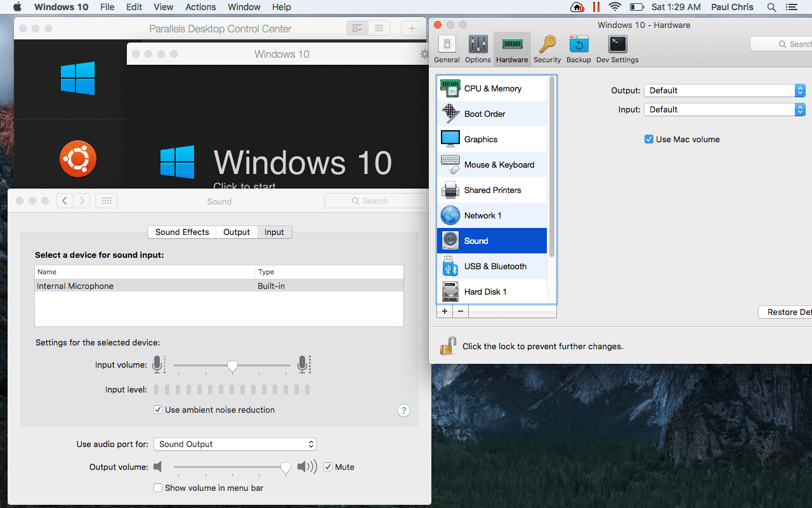Click Search field in Sound window
This screenshot has width=812, height=508.
tap(376, 201)
